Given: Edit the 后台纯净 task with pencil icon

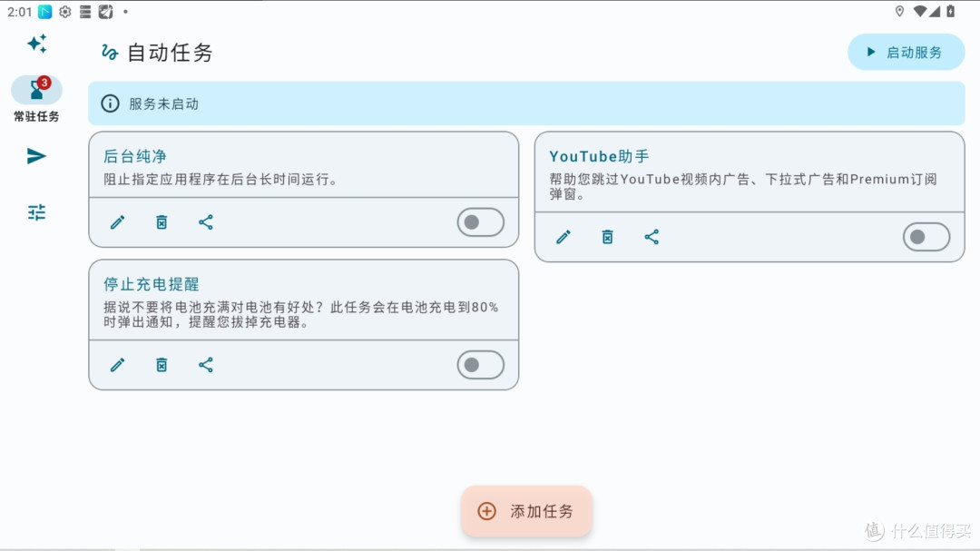Looking at the screenshot, I should click(x=117, y=221).
